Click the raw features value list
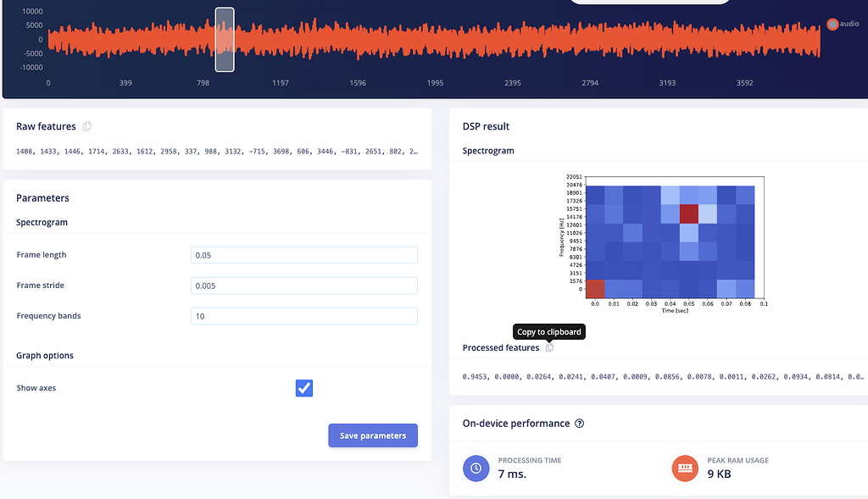868x499 pixels. coord(217,151)
